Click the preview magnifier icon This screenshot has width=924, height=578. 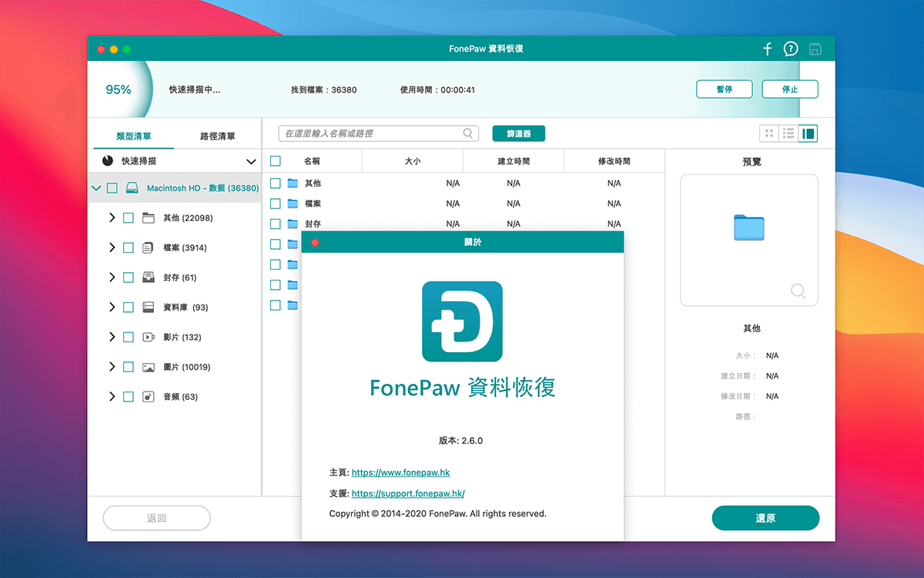point(798,291)
